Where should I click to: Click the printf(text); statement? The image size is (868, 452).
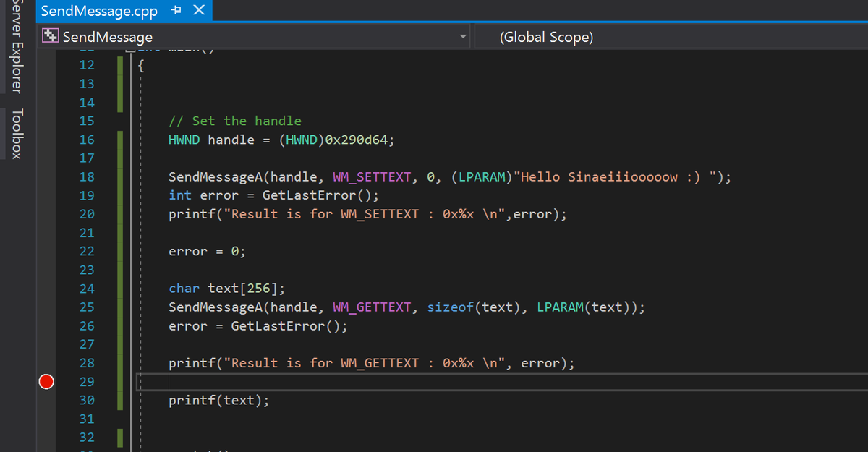coord(219,401)
